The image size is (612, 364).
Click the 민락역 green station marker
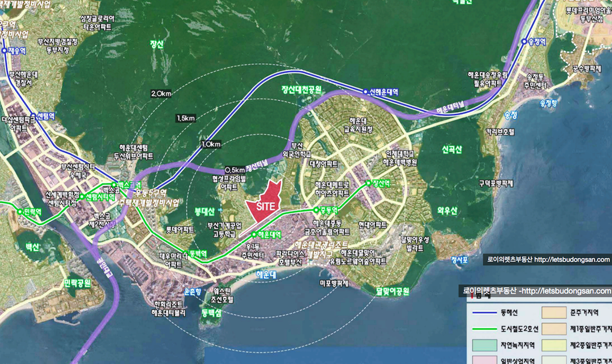pyautogui.click(x=20, y=212)
